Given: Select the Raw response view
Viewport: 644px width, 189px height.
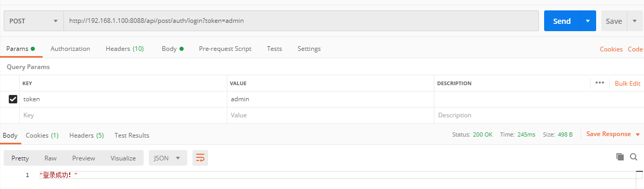Looking at the screenshot, I should tap(50, 158).
